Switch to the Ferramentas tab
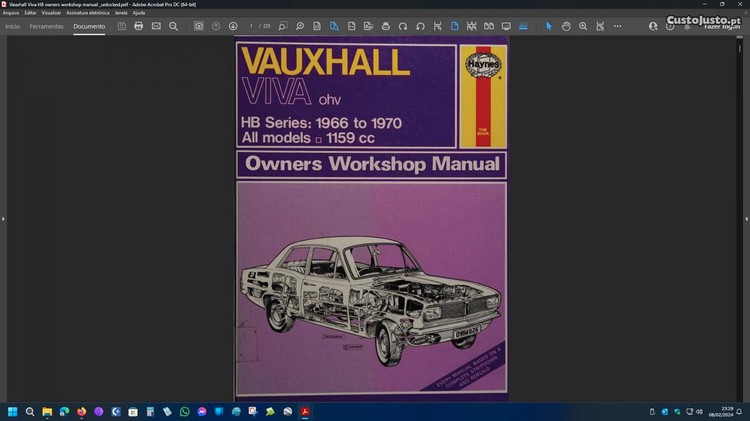This screenshot has height=421, width=750. [x=47, y=26]
